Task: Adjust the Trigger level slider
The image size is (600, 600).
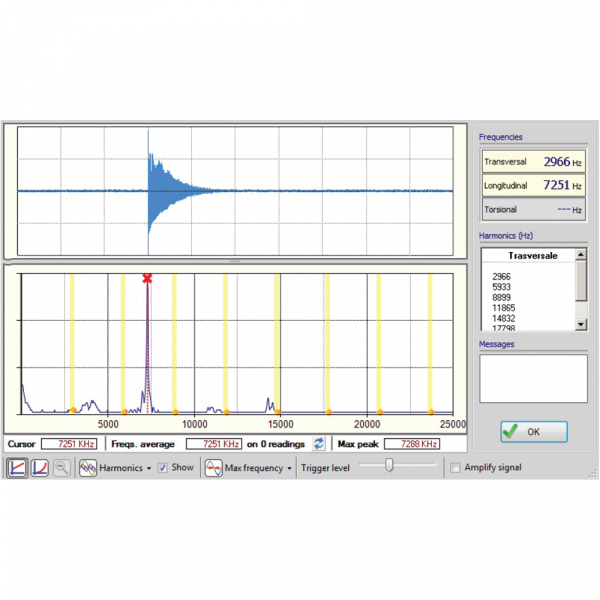Action: coord(389,466)
